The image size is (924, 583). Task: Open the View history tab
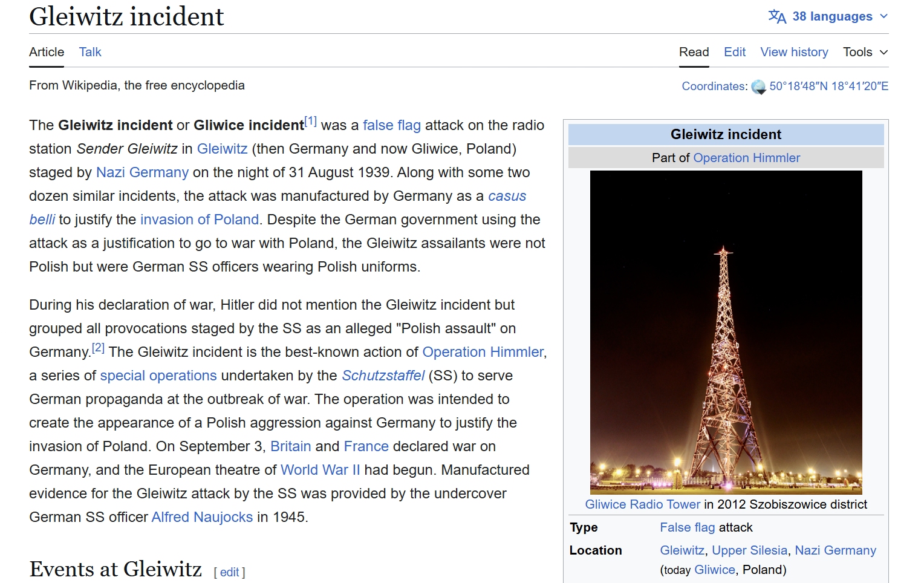[x=794, y=52]
